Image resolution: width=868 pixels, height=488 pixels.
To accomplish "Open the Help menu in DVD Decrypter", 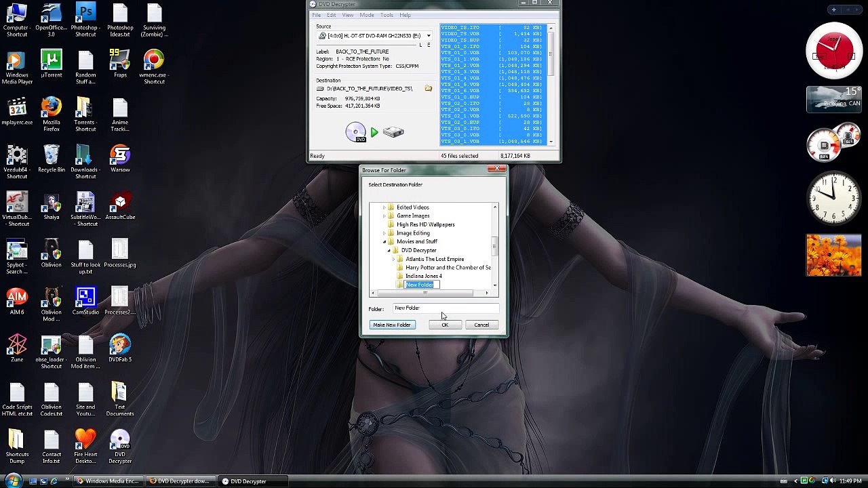I will pyautogui.click(x=405, y=15).
